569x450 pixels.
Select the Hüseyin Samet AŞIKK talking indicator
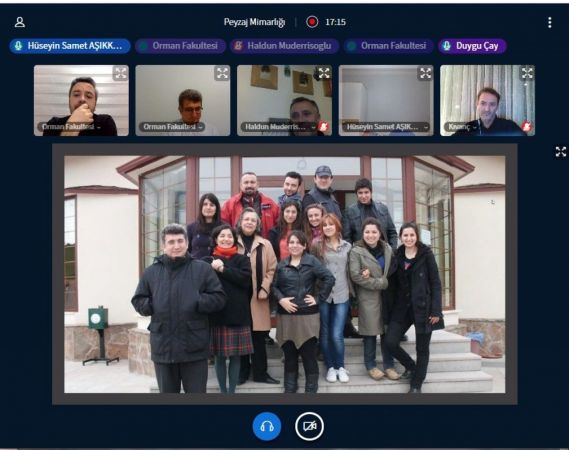point(70,46)
